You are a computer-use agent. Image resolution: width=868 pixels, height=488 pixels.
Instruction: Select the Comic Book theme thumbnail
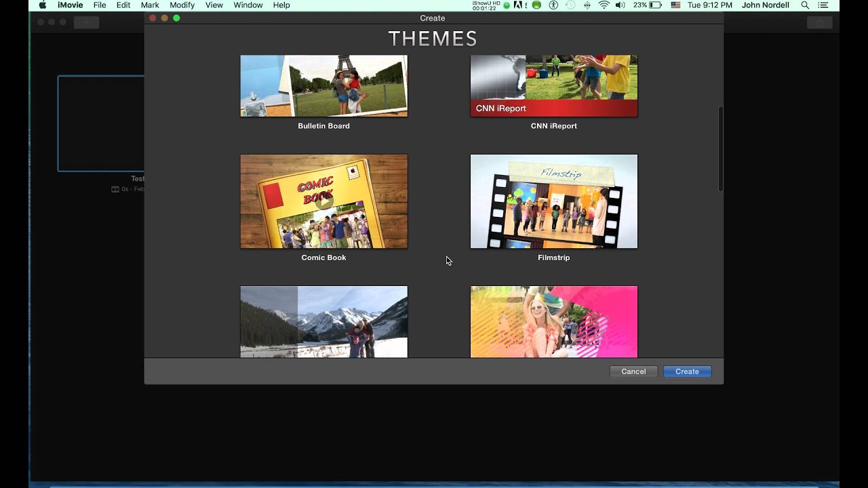[324, 201]
